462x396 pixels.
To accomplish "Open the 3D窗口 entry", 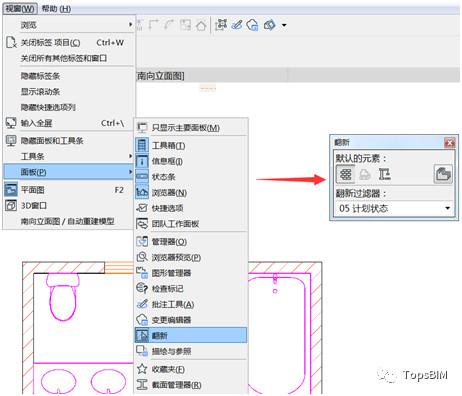I will [69, 205].
